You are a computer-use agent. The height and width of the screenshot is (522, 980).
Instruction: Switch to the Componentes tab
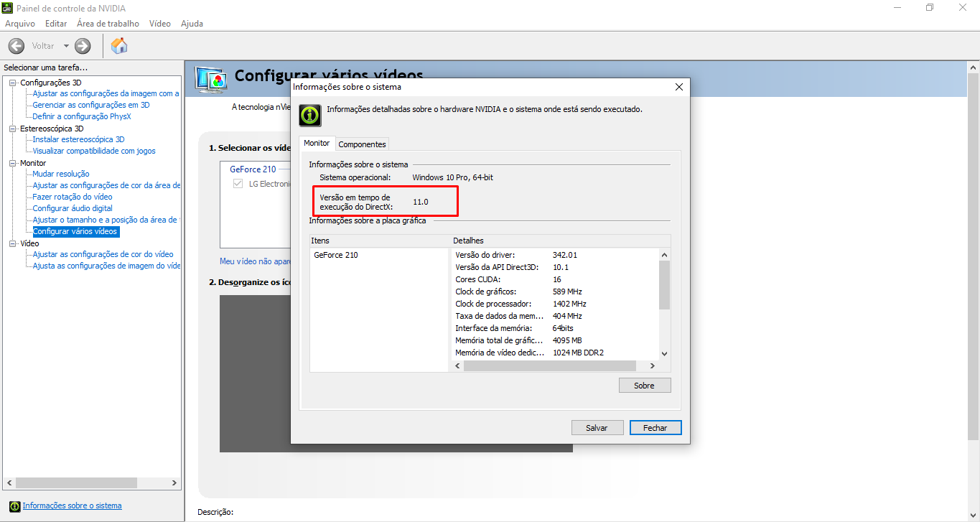pos(362,144)
